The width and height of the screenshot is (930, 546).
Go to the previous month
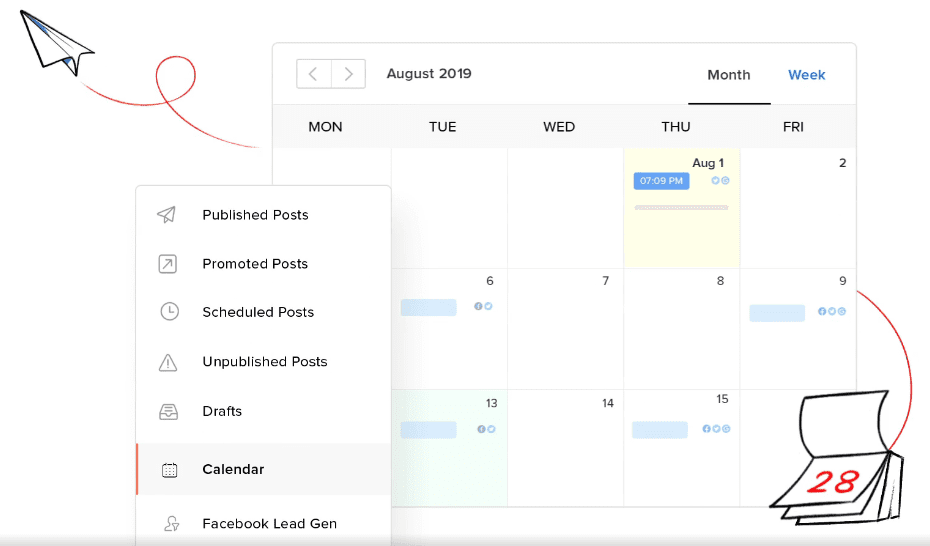pyautogui.click(x=314, y=74)
